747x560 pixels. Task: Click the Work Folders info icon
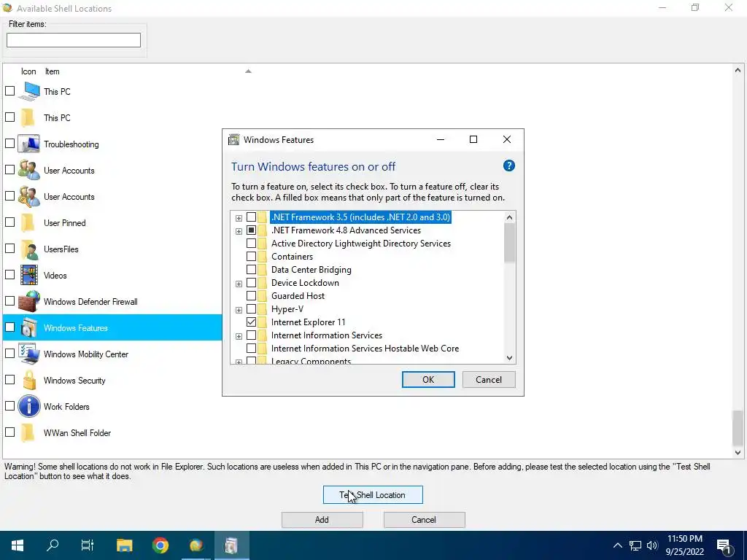[28, 406]
